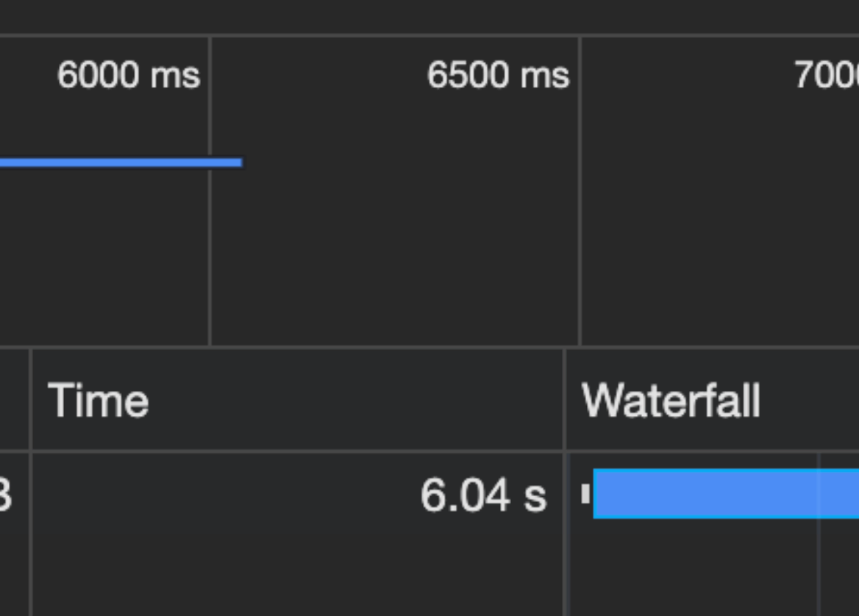
Task: Sort requests by the Time column
Action: tap(99, 401)
